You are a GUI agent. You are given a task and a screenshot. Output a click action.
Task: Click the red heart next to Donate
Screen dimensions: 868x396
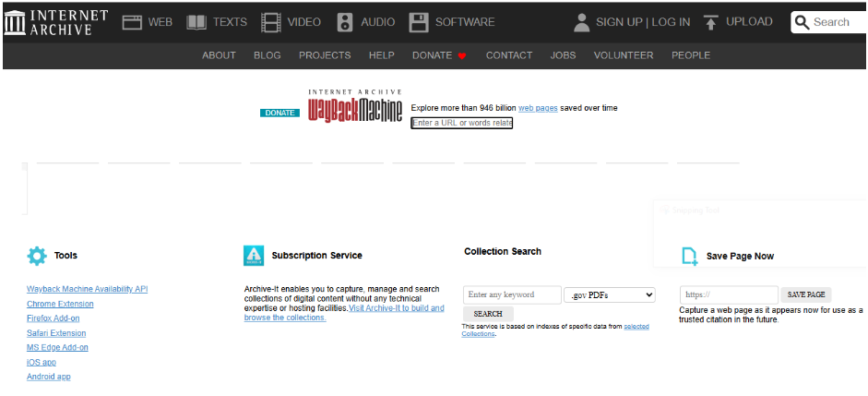(462, 56)
